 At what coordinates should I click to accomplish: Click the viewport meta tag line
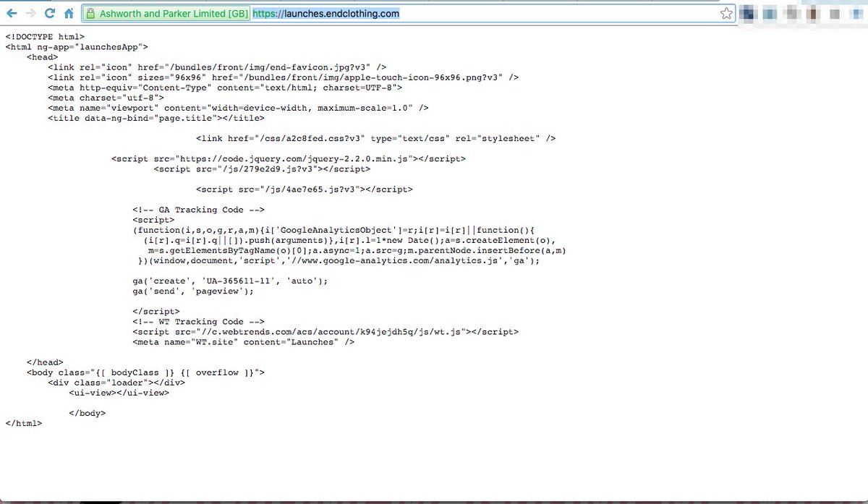pyautogui.click(x=238, y=108)
